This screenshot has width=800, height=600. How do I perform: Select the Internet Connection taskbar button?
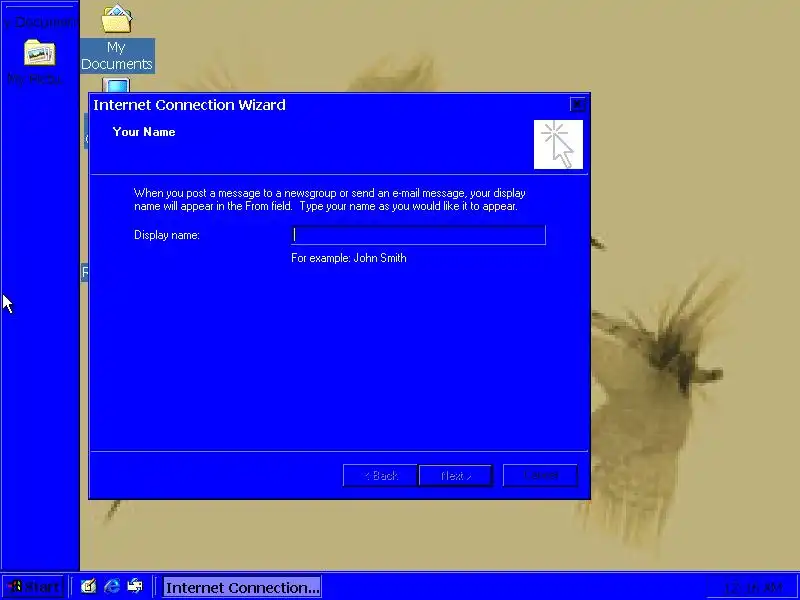[x=242, y=587]
